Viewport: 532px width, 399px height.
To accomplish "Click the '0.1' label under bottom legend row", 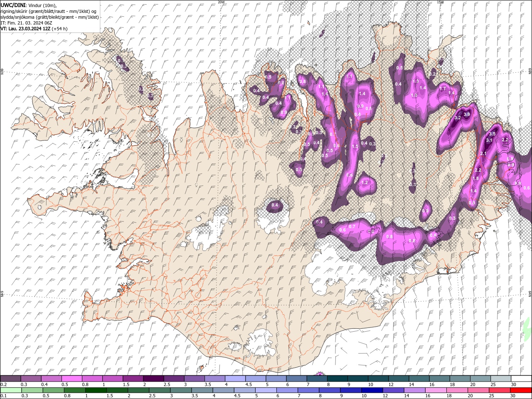I will pyautogui.click(x=3, y=396).
